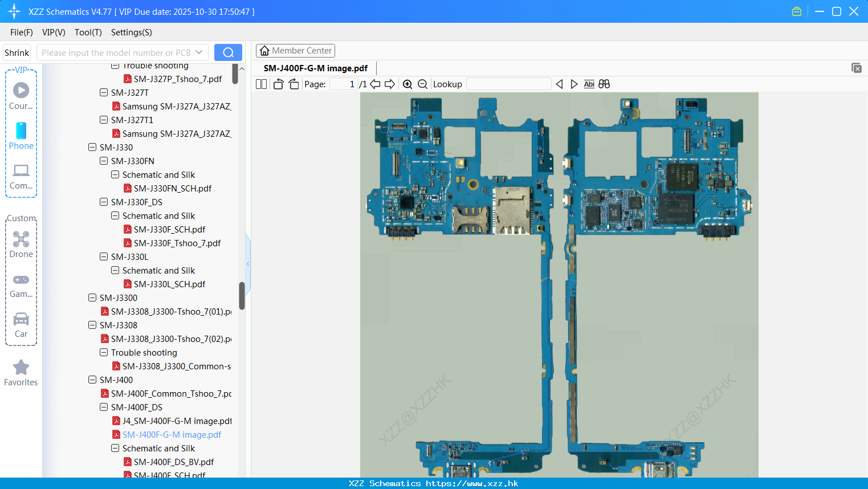868x489 pixels.
Task: Close all tabs icon at right
Action: (x=857, y=68)
